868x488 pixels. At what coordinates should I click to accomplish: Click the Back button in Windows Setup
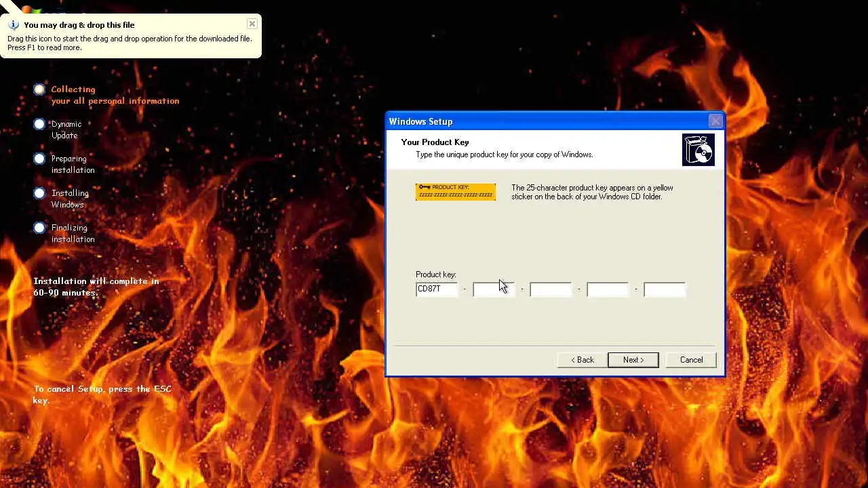(x=582, y=360)
